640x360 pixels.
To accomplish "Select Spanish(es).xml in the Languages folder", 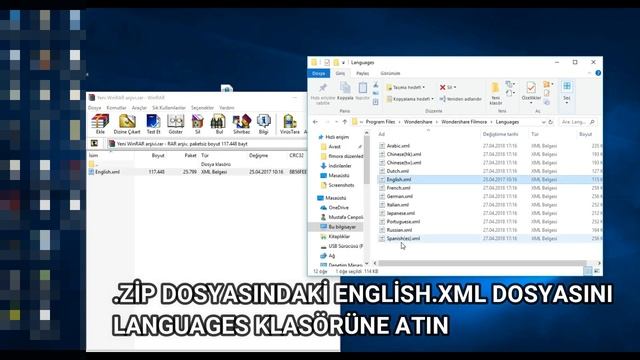I will coord(403,238).
